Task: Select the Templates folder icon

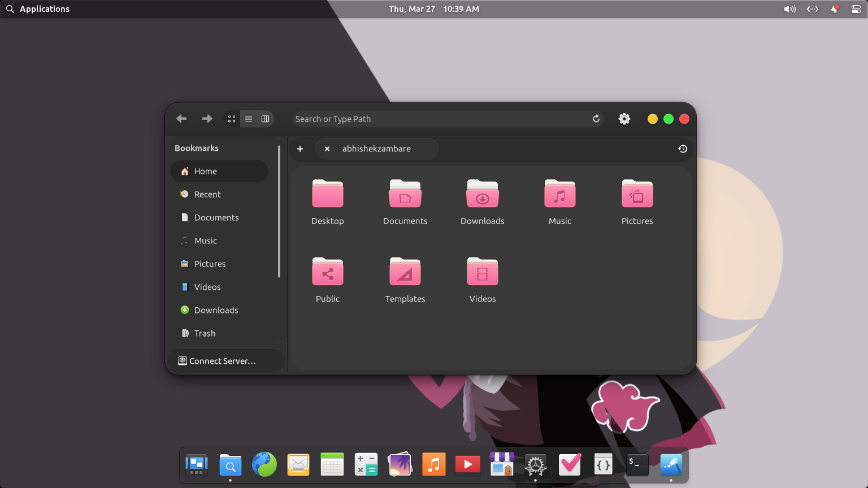Action: pos(405,272)
